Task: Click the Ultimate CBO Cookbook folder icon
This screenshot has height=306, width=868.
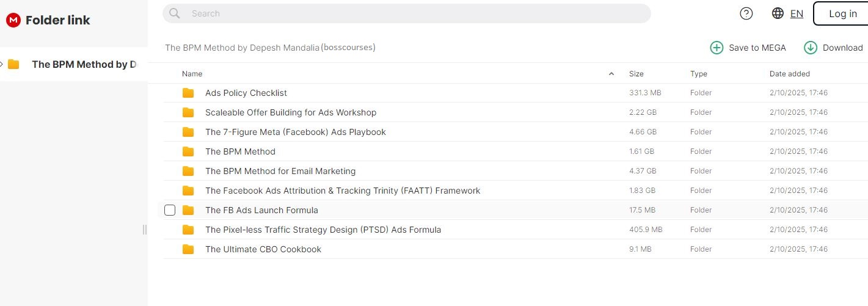Action: [188, 249]
